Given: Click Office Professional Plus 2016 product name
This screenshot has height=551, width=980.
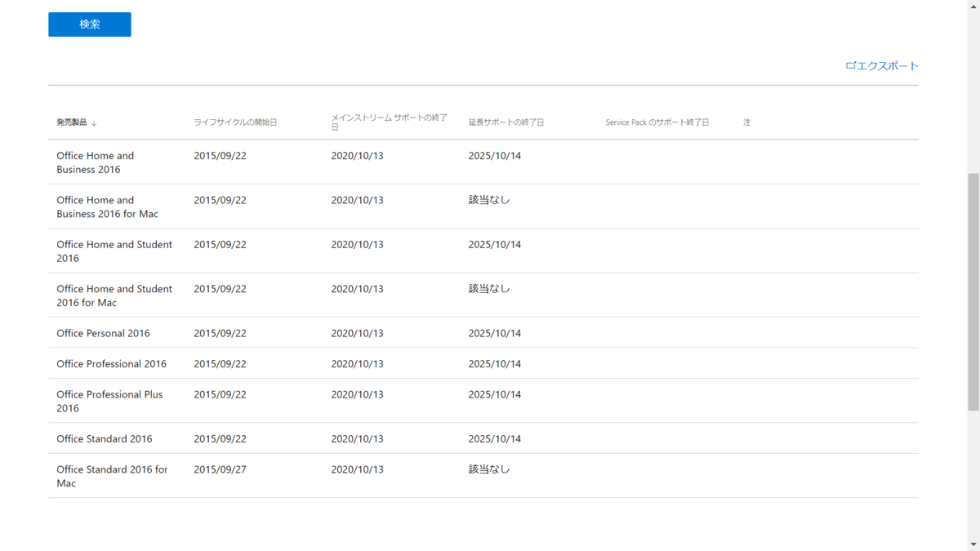Looking at the screenshot, I should coord(109,401).
